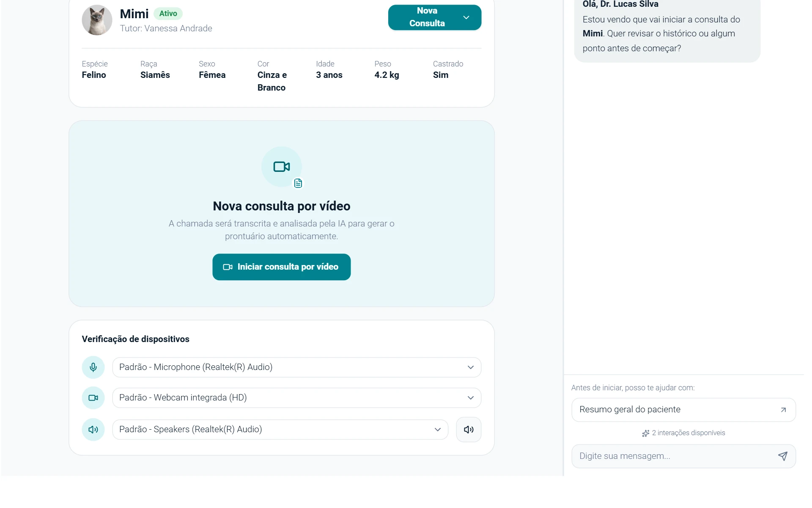The image size is (812, 508).
Task: Click the patient name Mimi heading
Action: [x=134, y=14]
